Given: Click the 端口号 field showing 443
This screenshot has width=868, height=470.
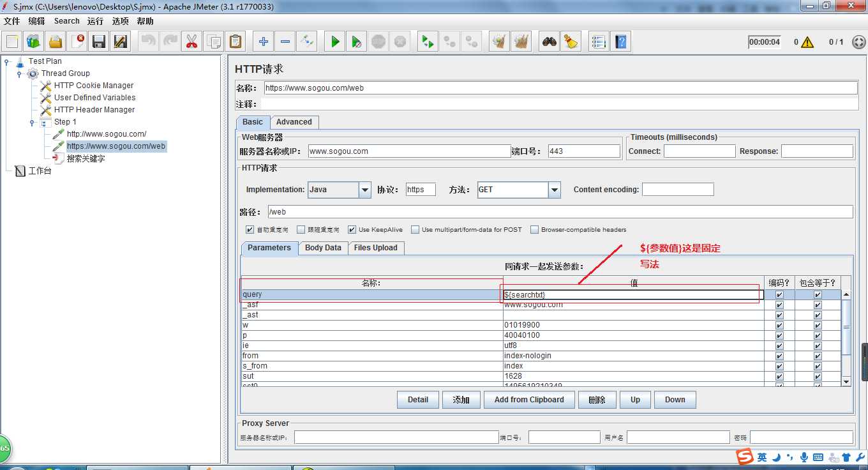Looking at the screenshot, I should point(583,151).
